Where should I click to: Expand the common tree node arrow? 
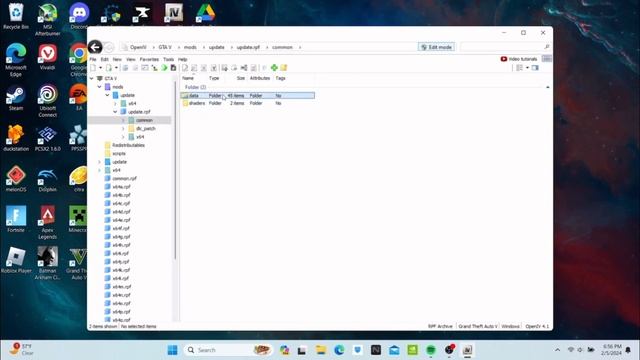[123, 120]
